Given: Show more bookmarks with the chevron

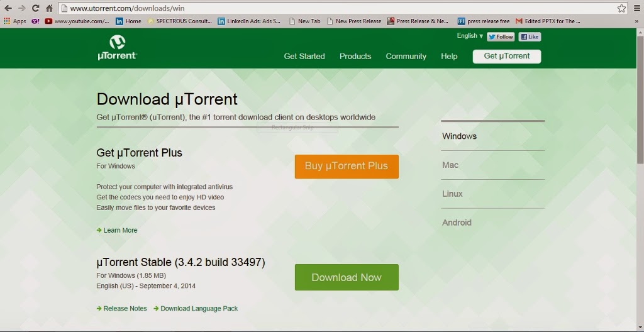Looking at the screenshot, I should [x=637, y=21].
